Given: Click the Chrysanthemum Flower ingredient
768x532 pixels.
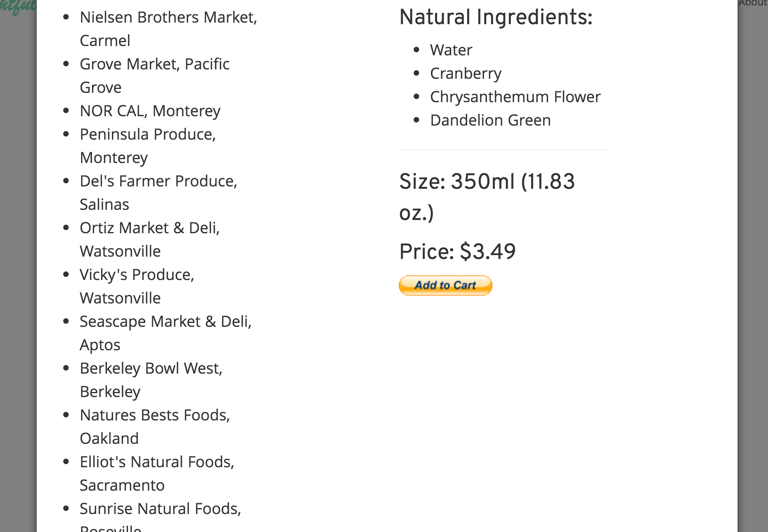Looking at the screenshot, I should (515, 97).
